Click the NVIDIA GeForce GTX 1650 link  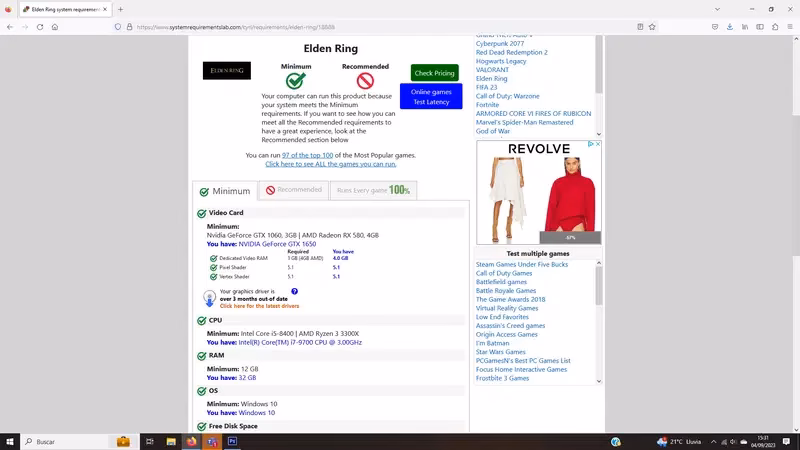coord(277,244)
